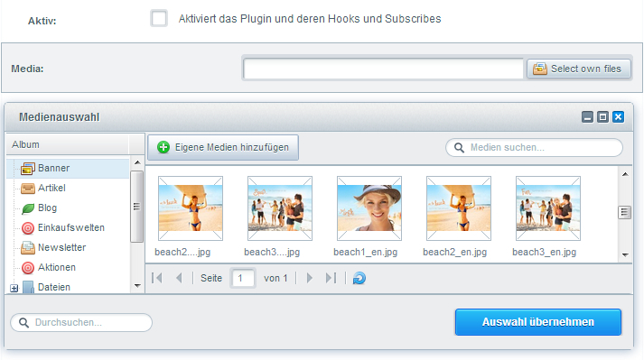Select the beach2....jpg thumbnail

pyautogui.click(x=191, y=208)
